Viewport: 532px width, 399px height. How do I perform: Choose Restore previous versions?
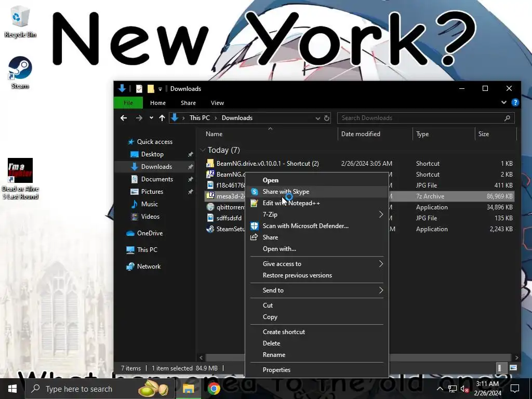pyautogui.click(x=297, y=275)
